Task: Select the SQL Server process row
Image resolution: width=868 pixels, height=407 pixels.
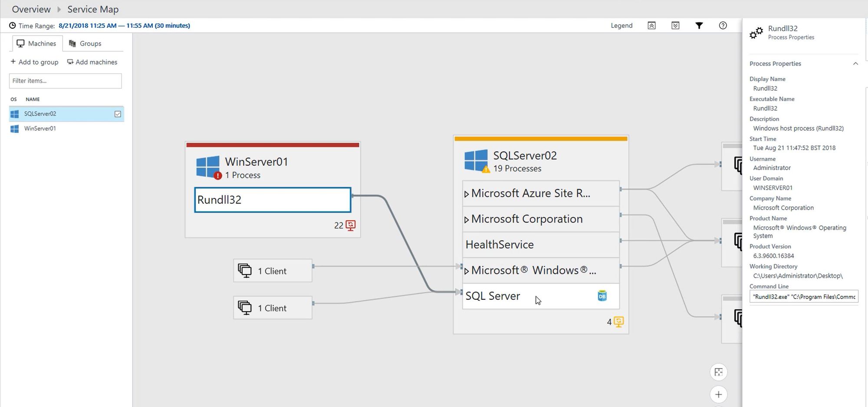Action: point(541,296)
